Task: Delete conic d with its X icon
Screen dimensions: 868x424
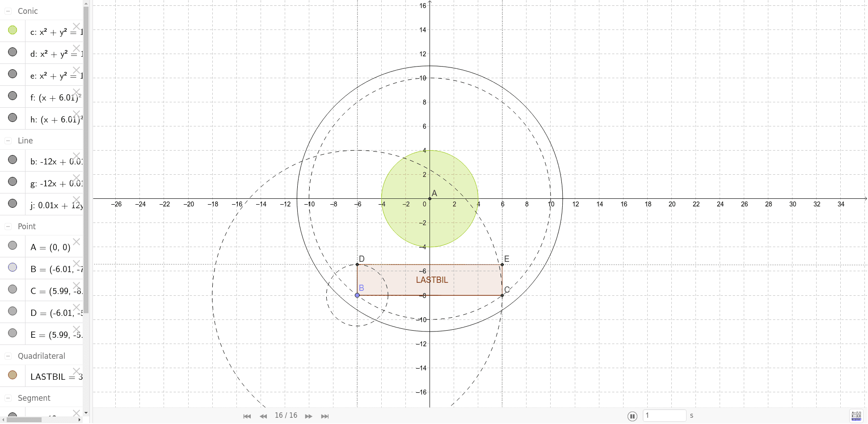Action: tap(76, 48)
